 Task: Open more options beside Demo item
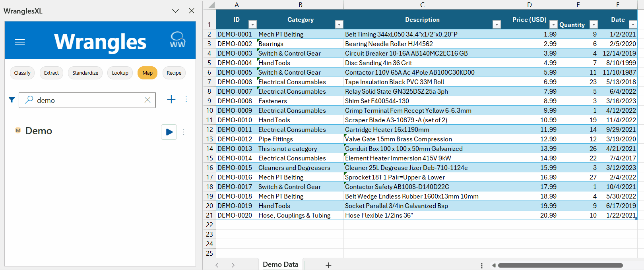(x=184, y=132)
